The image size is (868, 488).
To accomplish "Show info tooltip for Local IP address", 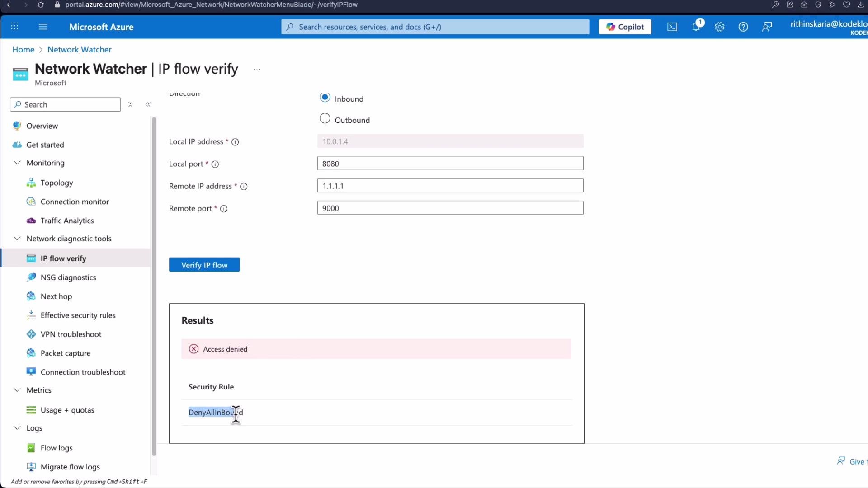I will click(235, 142).
